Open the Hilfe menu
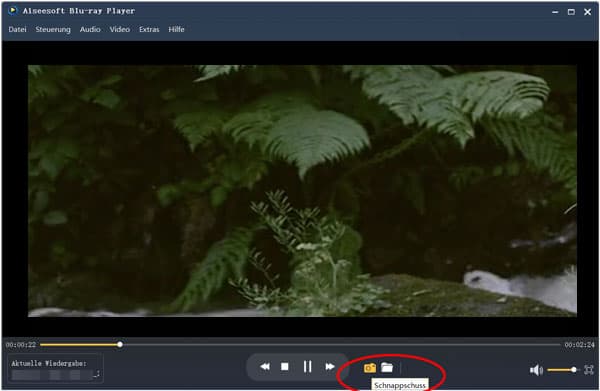This screenshot has width=600, height=391. (x=176, y=29)
